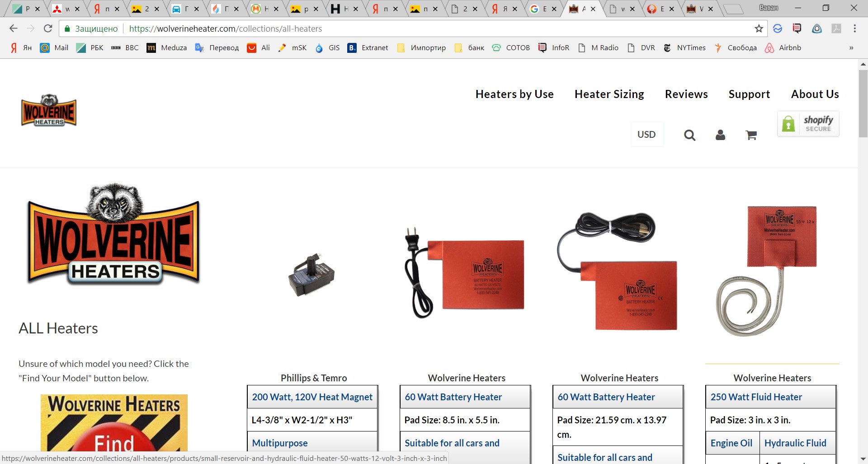This screenshot has height=464, width=868.
Task: Open the M Radio bookmark
Action: coord(598,47)
